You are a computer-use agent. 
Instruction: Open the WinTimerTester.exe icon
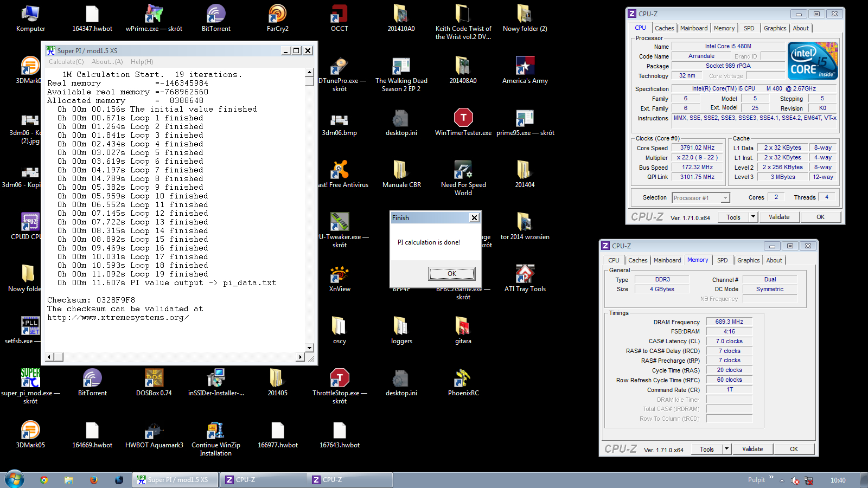tap(463, 118)
